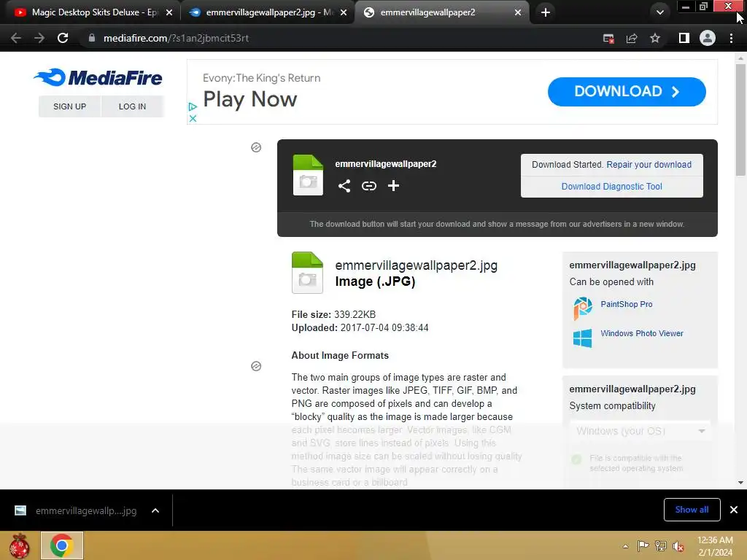Open the browser side panel
Viewport: 747px width, 560px height.
click(684, 38)
